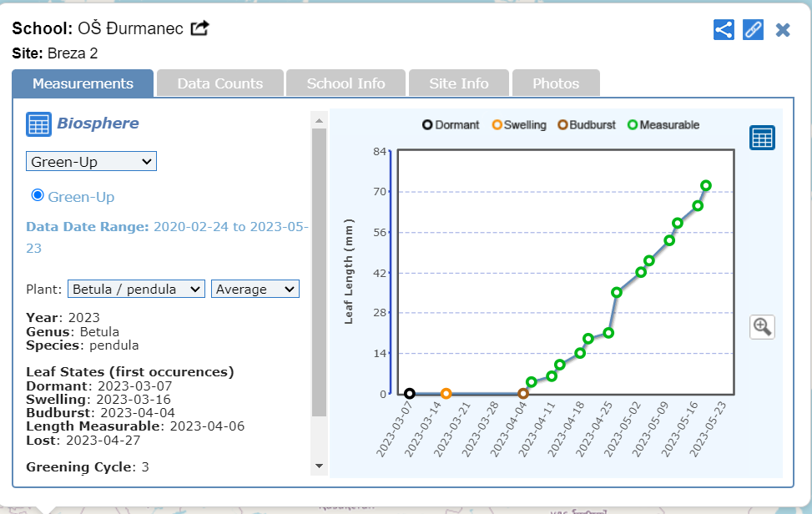Toggle the Budburst legend marker
812x514 pixels.
[x=562, y=125]
